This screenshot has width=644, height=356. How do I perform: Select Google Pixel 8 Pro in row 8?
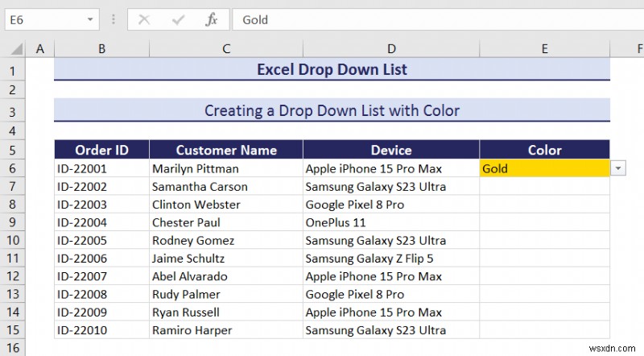pyautogui.click(x=391, y=205)
